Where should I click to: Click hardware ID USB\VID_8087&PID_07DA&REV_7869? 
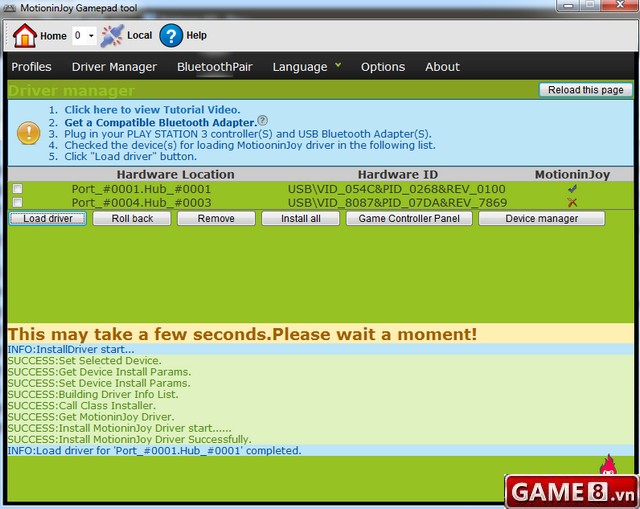[397, 202]
